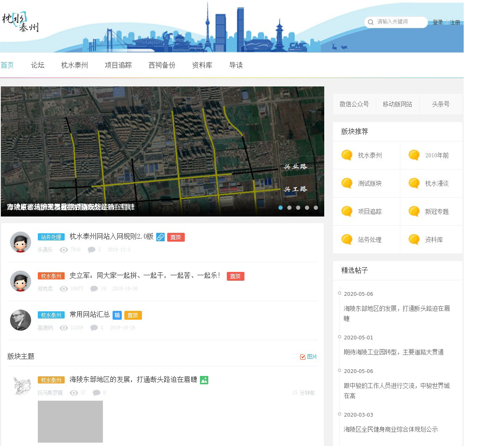Click attachment icon on 入网规则 post
This screenshot has width=504, height=446.
click(160, 237)
